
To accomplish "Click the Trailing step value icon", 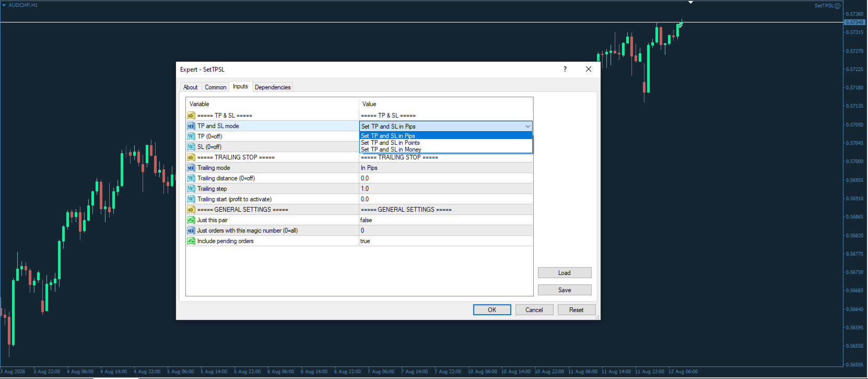I will (191, 189).
